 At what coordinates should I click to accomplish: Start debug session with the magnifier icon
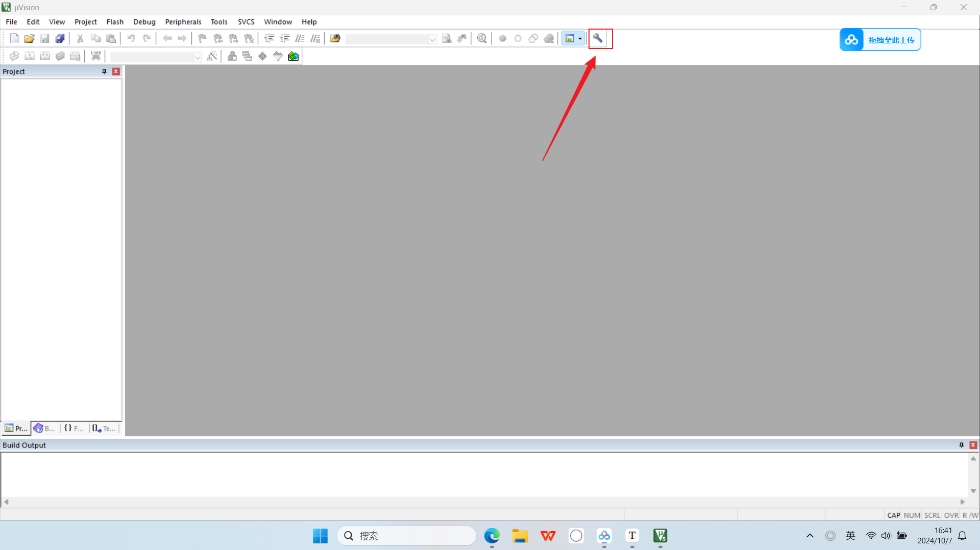[x=482, y=39]
